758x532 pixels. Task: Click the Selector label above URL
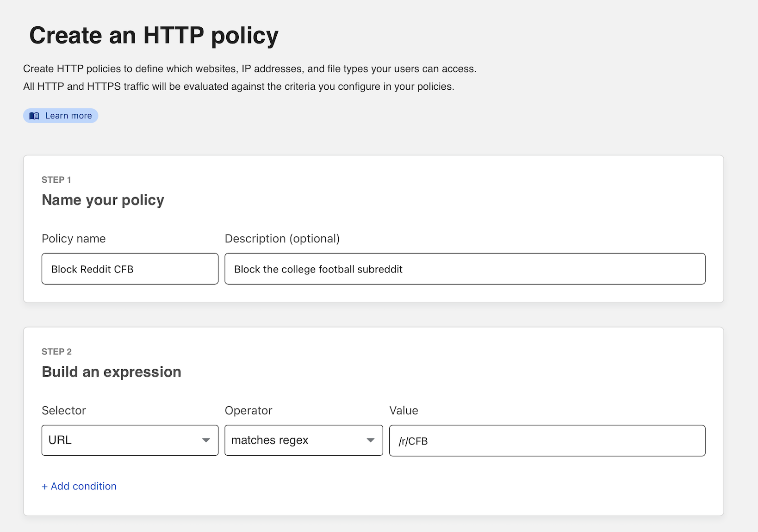coord(64,410)
